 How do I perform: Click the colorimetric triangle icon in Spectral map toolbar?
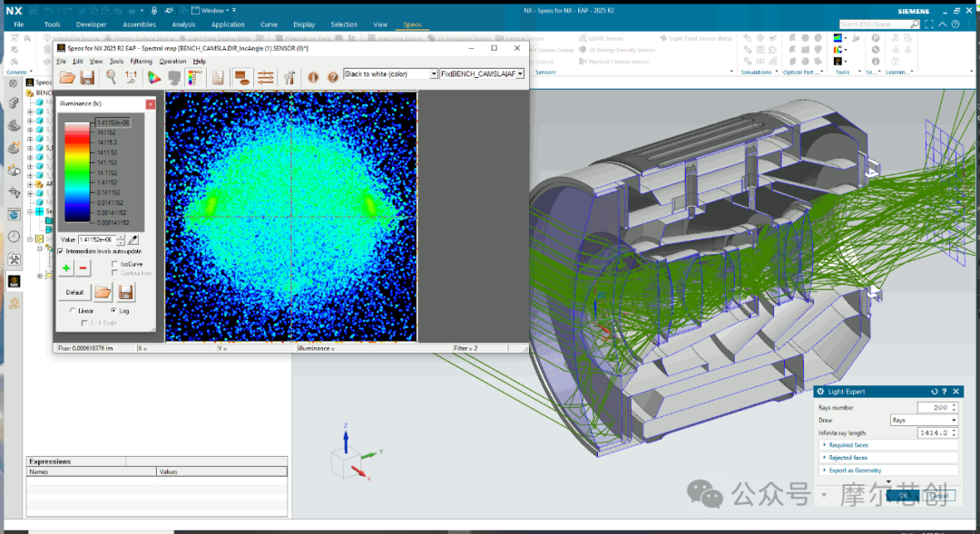pos(153,77)
